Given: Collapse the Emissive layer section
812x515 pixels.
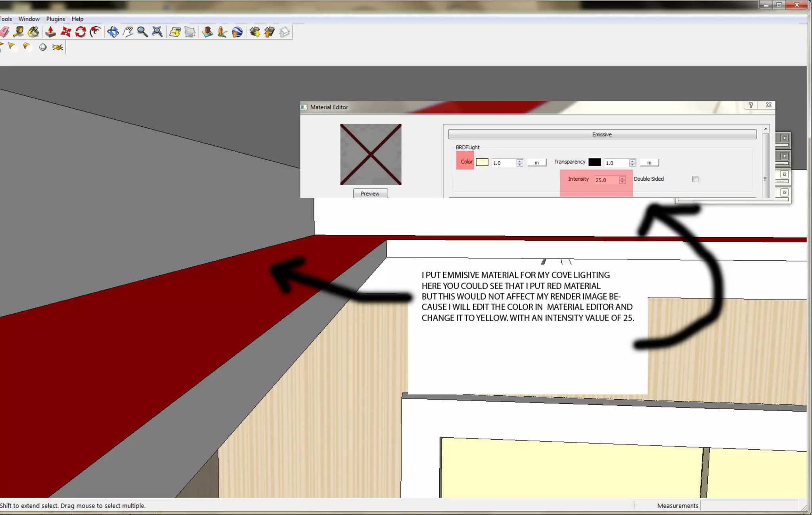Looking at the screenshot, I should (x=602, y=135).
